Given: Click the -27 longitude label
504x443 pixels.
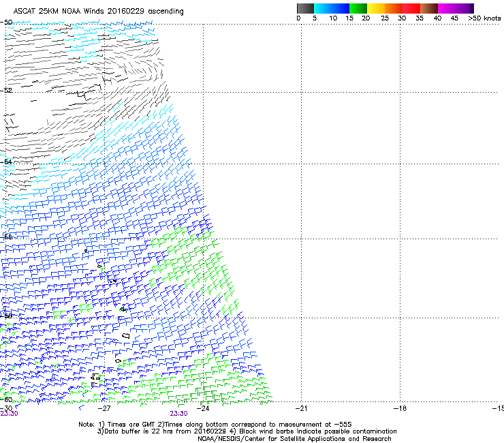Looking at the screenshot, I should [x=104, y=408].
